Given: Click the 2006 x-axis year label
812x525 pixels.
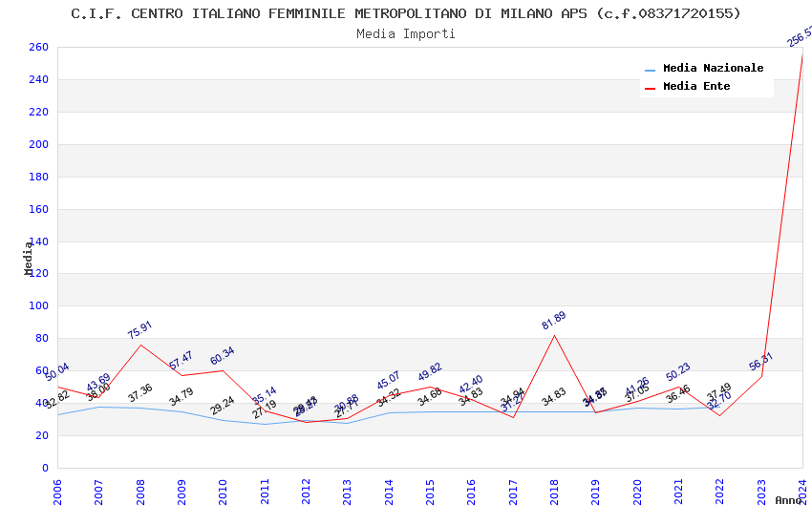Looking at the screenshot, I should (x=57, y=492).
